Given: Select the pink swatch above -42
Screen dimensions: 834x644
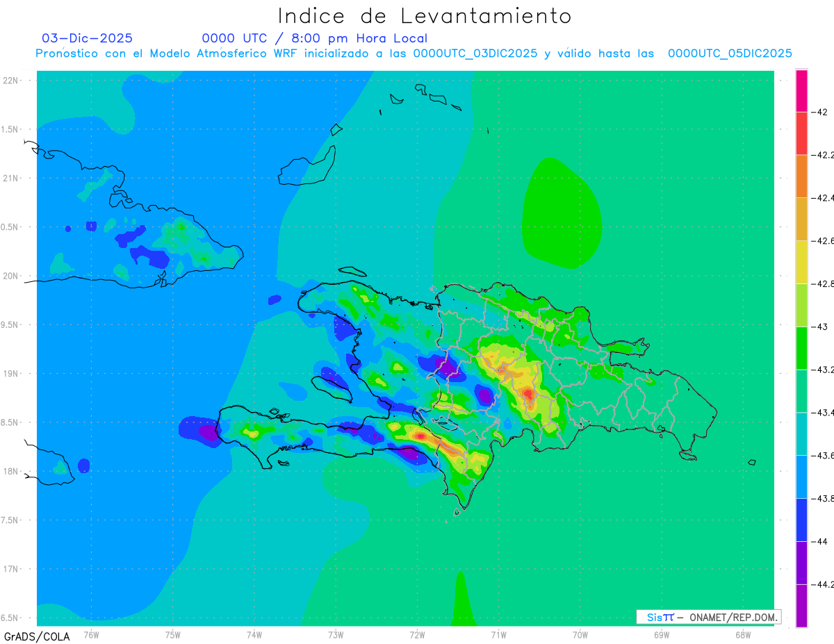Looking at the screenshot, I should coord(801,90).
